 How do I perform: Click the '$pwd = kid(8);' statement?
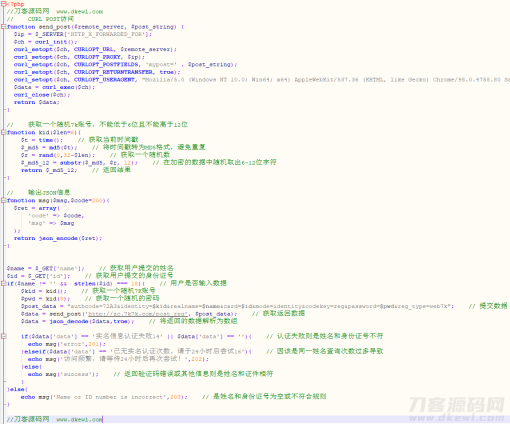tap(45, 299)
